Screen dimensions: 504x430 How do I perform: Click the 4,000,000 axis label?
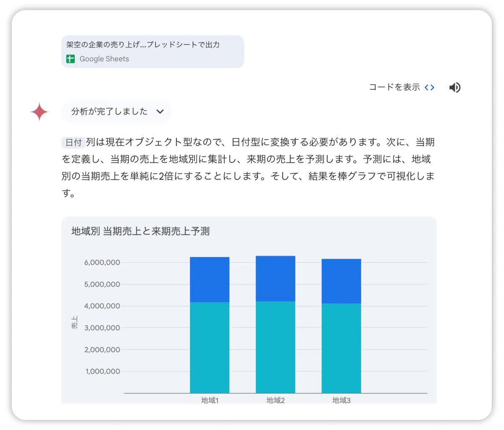coord(102,306)
